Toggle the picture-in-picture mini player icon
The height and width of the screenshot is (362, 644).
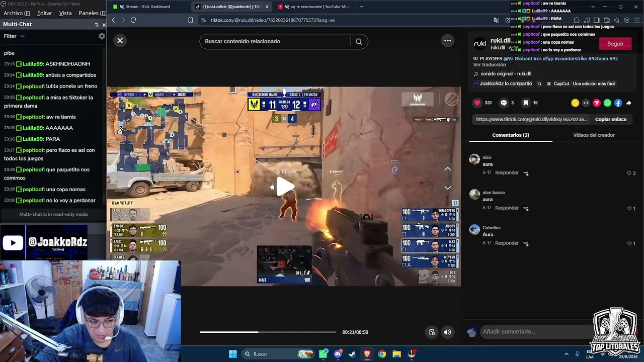click(x=432, y=332)
